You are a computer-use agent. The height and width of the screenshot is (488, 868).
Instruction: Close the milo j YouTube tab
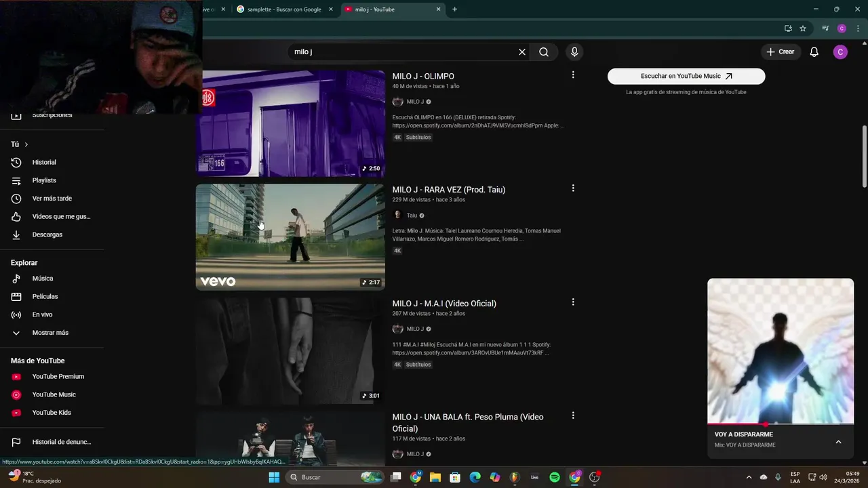pos(439,9)
